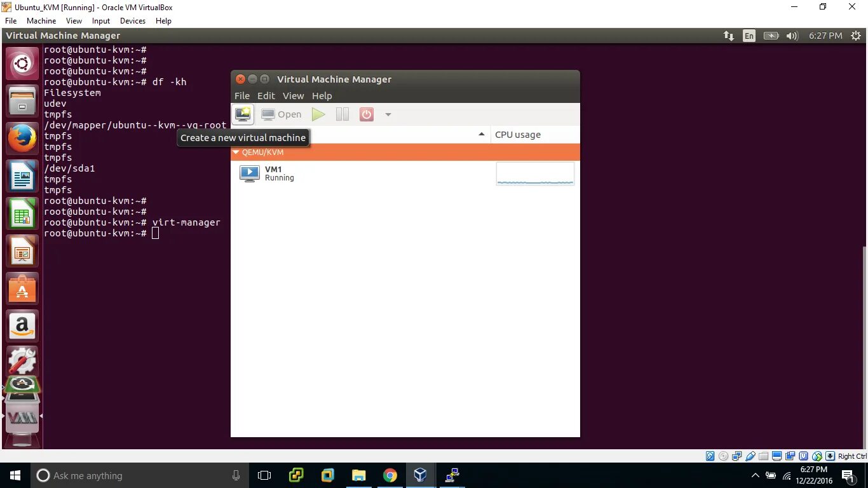Click the VirtualBox shared folders status icon

(763, 456)
